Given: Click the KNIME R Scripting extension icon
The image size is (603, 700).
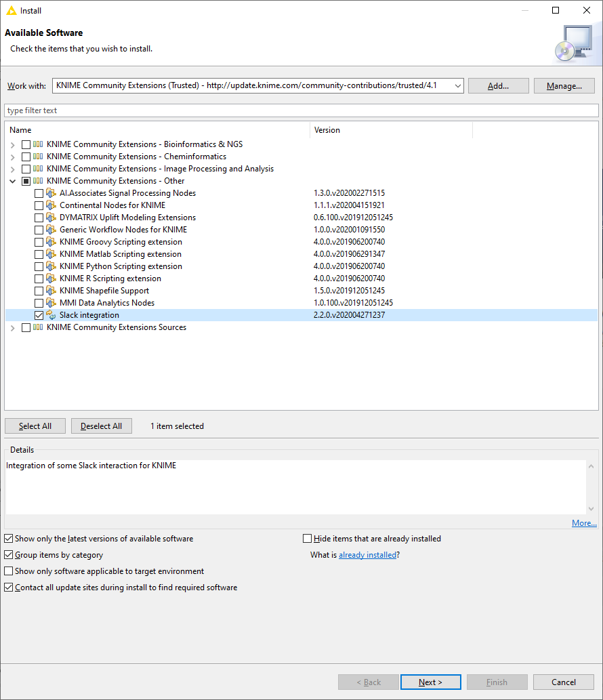Looking at the screenshot, I should [x=51, y=279].
